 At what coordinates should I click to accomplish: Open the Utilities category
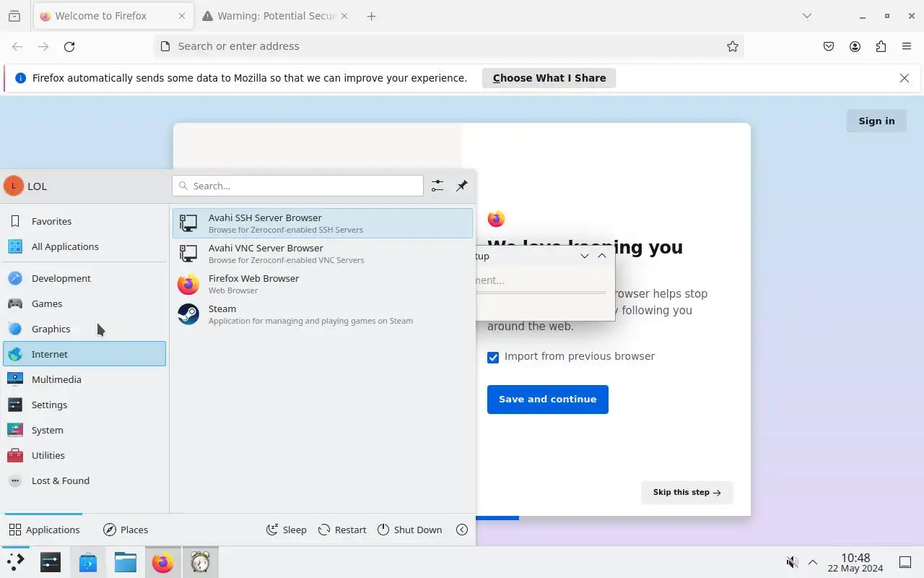tap(84, 455)
